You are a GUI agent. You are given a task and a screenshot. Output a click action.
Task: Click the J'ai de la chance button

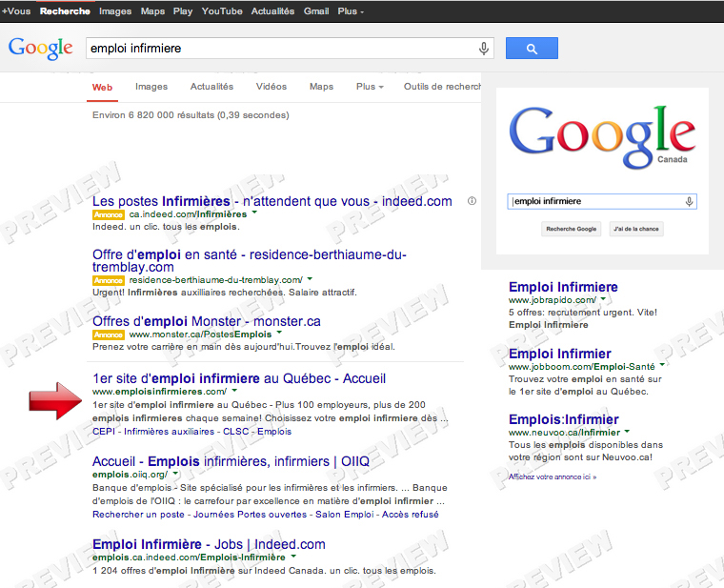[x=635, y=229]
